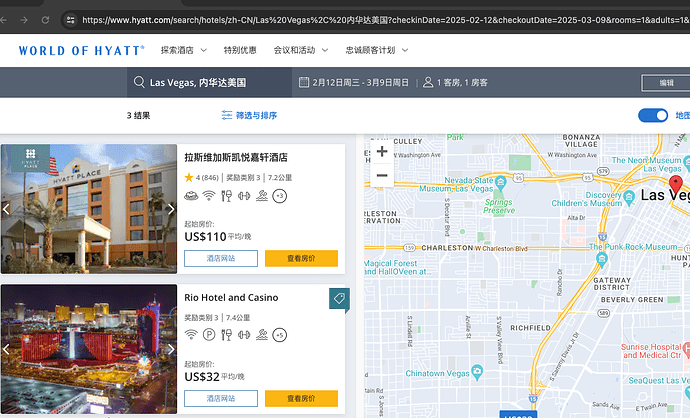Edit the Las Vegas destination field
The image size is (690, 418).
(209, 82)
